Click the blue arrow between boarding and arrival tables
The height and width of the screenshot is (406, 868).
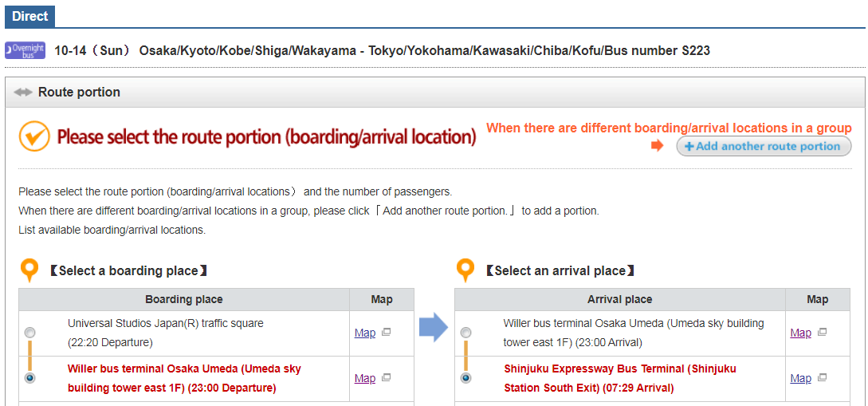click(434, 328)
